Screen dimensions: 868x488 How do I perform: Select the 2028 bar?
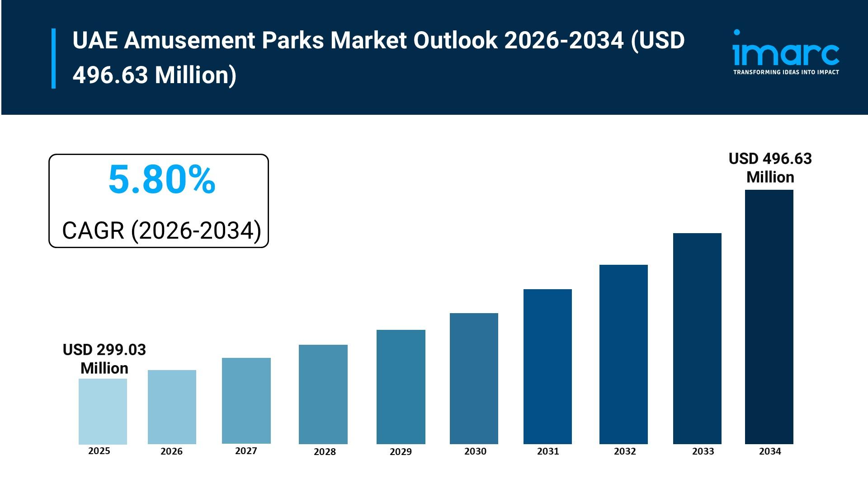pos(323,394)
